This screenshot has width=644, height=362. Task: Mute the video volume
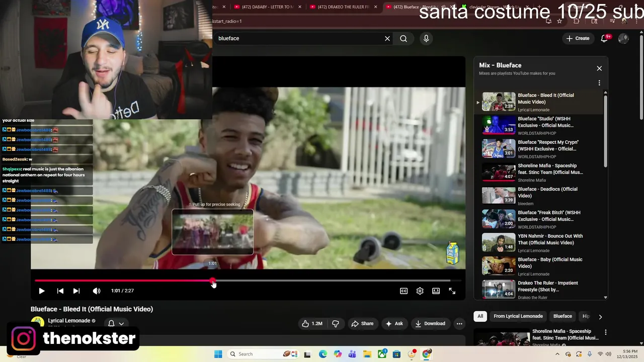point(97,291)
